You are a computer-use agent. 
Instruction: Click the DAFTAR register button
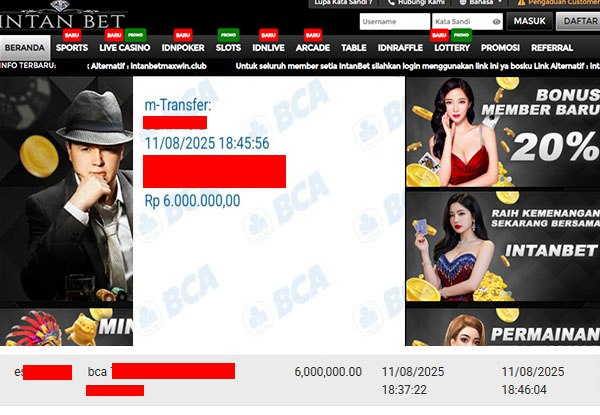[578, 21]
